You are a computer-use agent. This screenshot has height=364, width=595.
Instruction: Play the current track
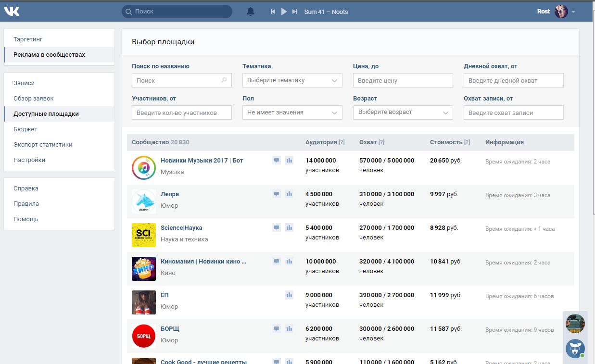pos(284,12)
